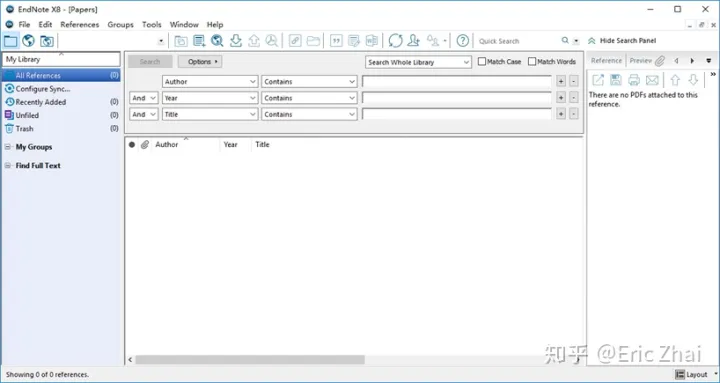Click the Email PDF envelope icon
Image resolution: width=720 pixels, height=383 pixels.
(652, 80)
